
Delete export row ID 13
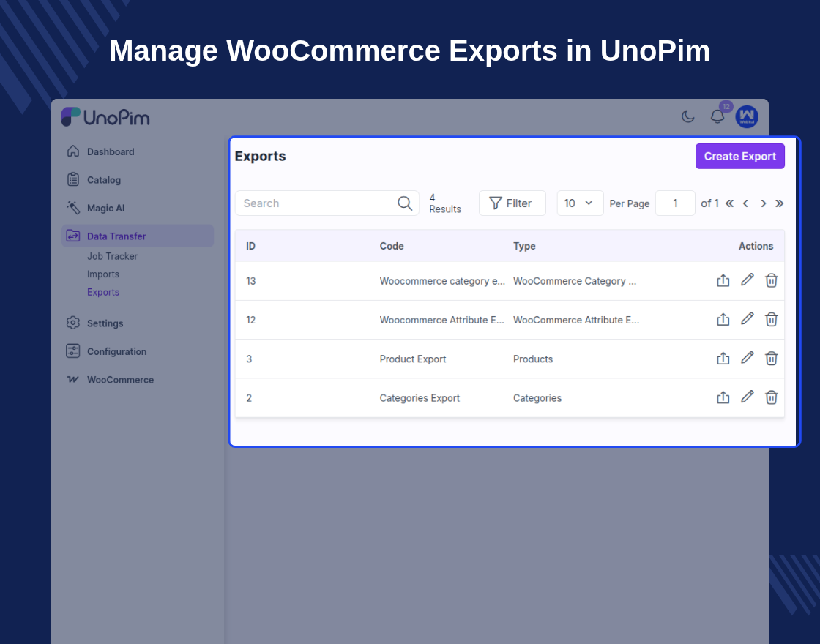(x=772, y=281)
